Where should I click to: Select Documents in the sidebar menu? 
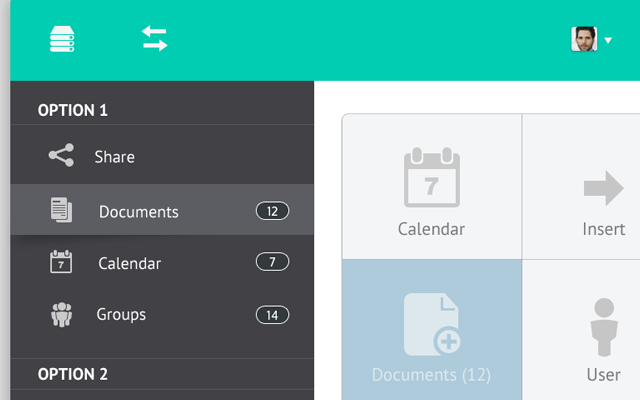pos(138,212)
